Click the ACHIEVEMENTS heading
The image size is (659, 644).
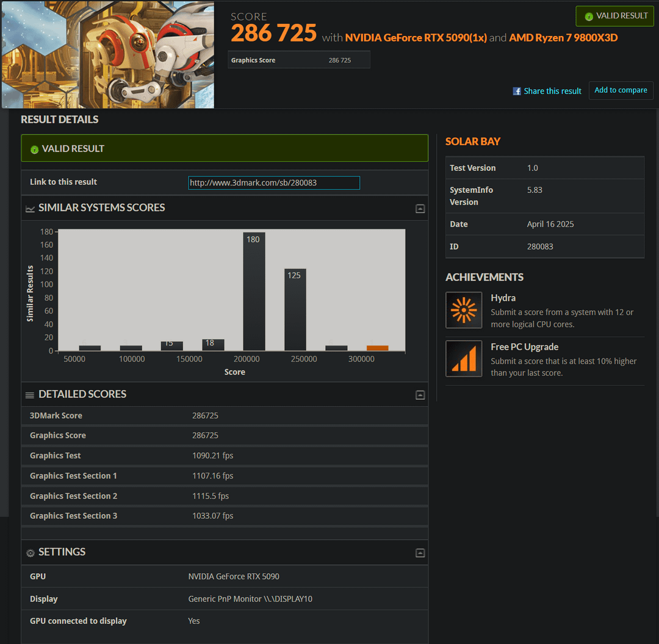click(x=484, y=278)
